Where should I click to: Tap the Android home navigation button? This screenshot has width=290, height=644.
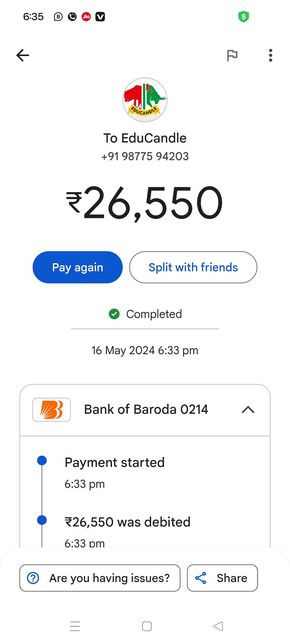point(147,626)
